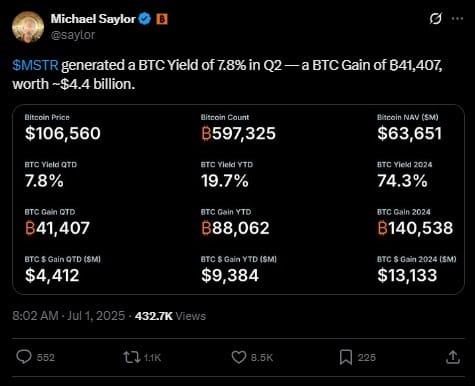Click the 225 bookmarks count
The width and height of the screenshot is (475, 386).
click(367, 358)
